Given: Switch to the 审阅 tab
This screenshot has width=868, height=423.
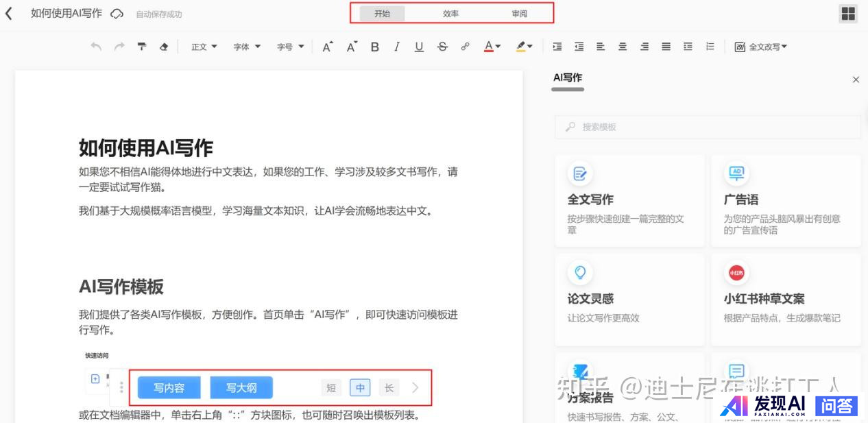Looking at the screenshot, I should pos(519,14).
